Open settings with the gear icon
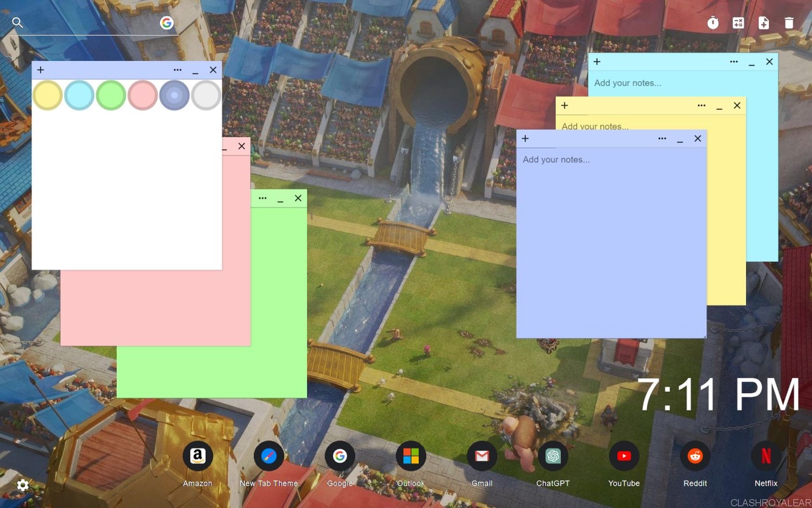The image size is (812, 508). pyautogui.click(x=23, y=485)
